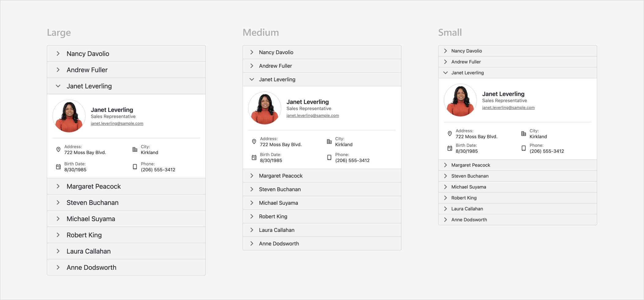The height and width of the screenshot is (300, 644).
Task: Click the building icon next to City in Small card
Action: pyautogui.click(x=523, y=134)
